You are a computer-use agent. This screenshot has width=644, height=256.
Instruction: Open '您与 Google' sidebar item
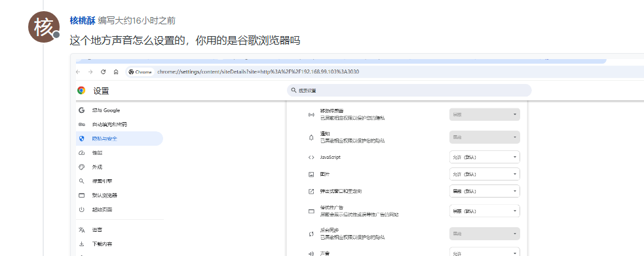106,110
